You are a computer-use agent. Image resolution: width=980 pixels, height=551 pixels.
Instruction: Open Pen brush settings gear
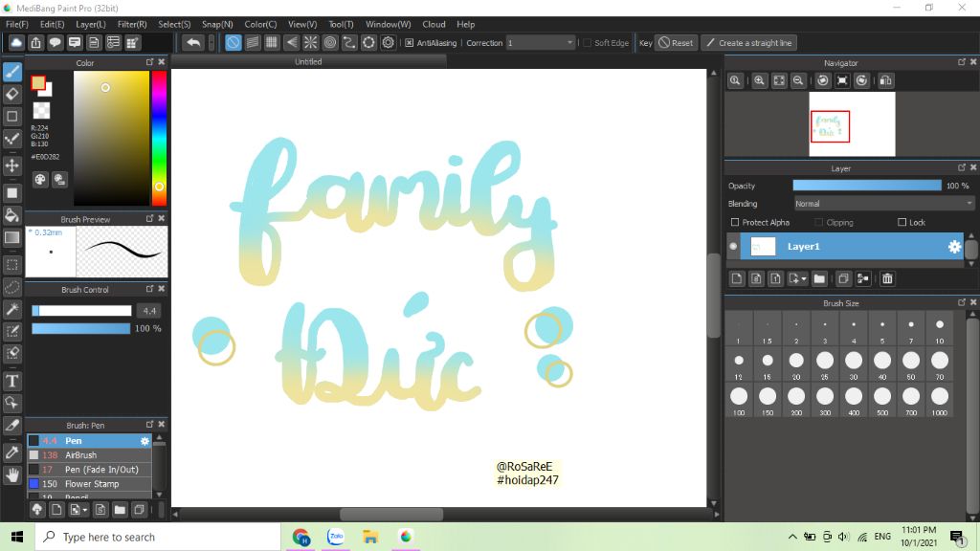point(145,441)
